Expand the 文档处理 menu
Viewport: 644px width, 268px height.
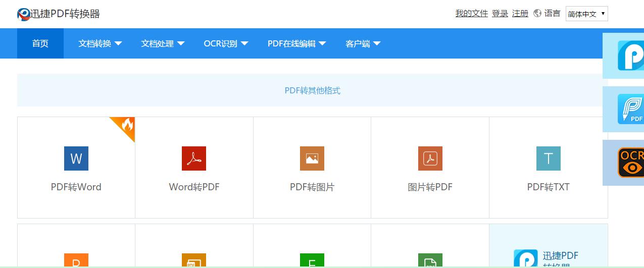click(163, 43)
